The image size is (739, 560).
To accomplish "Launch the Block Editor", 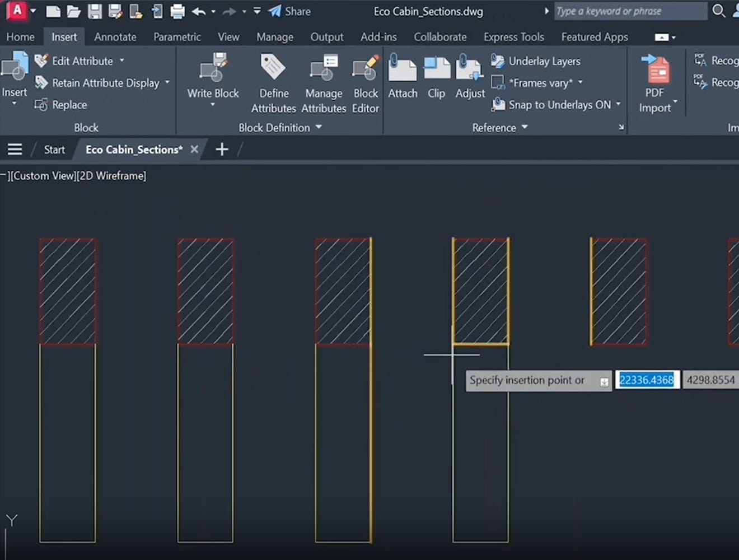I will pyautogui.click(x=366, y=70).
